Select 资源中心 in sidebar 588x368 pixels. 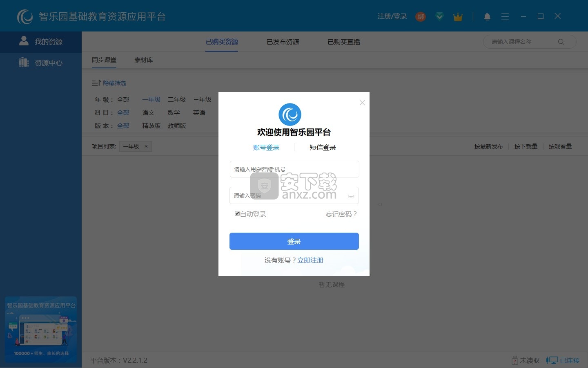coord(41,63)
